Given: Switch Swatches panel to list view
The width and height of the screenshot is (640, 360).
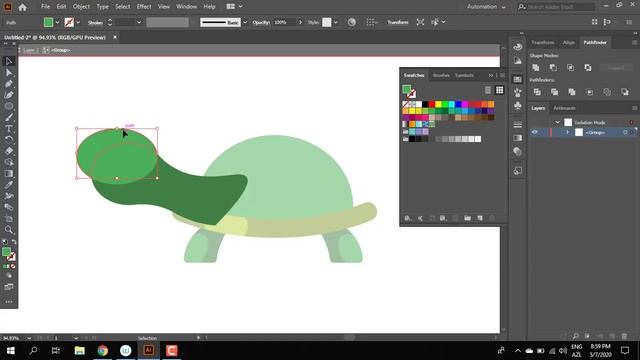Looking at the screenshot, I should (488, 90).
